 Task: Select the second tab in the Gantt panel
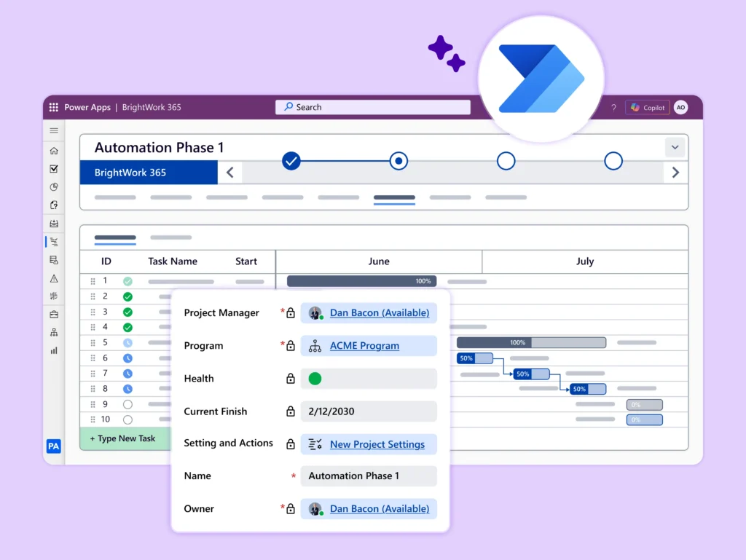tap(170, 237)
